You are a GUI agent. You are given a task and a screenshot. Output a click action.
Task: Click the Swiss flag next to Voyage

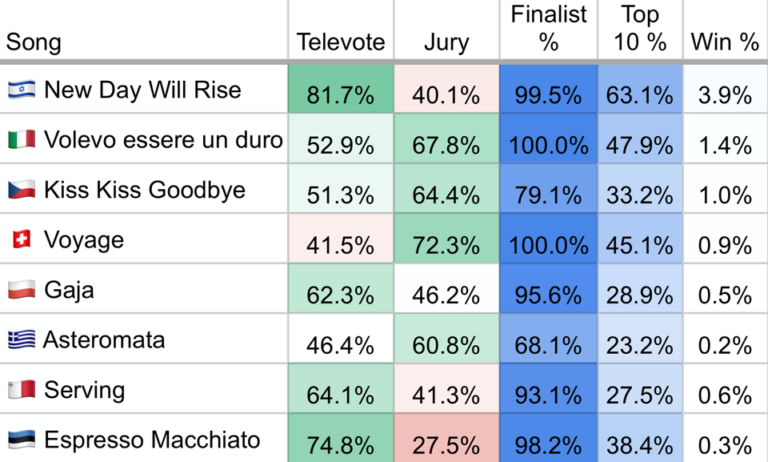tap(22, 240)
